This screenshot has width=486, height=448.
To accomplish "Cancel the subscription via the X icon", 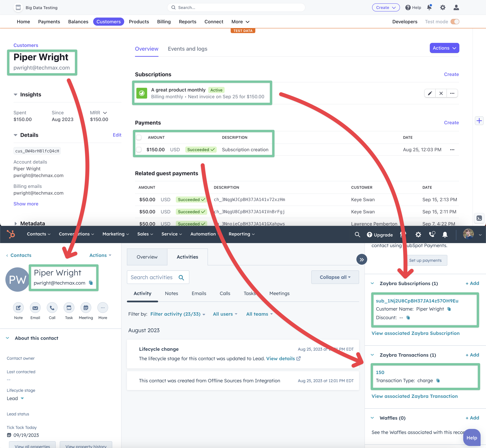I will point(441,93).
